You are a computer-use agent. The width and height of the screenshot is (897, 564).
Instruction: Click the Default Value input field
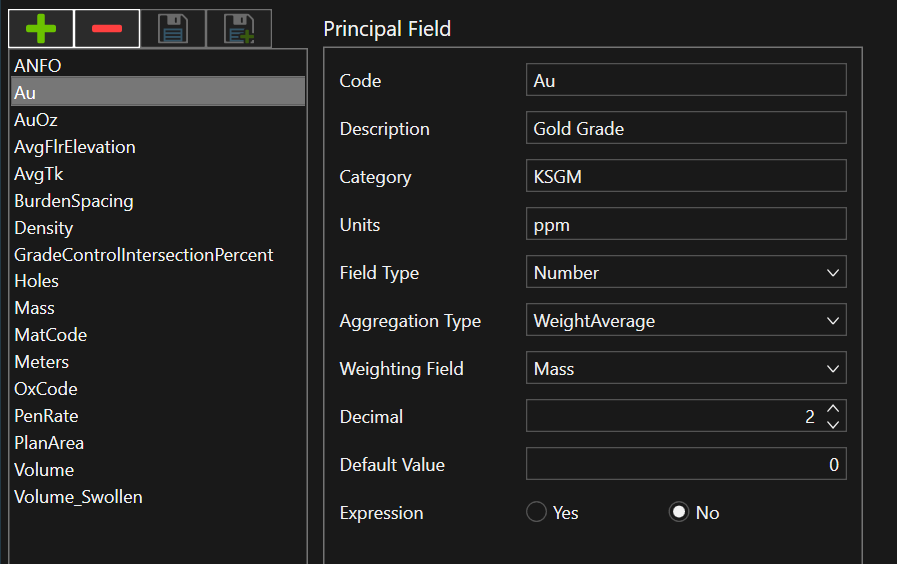click(686, 464)
